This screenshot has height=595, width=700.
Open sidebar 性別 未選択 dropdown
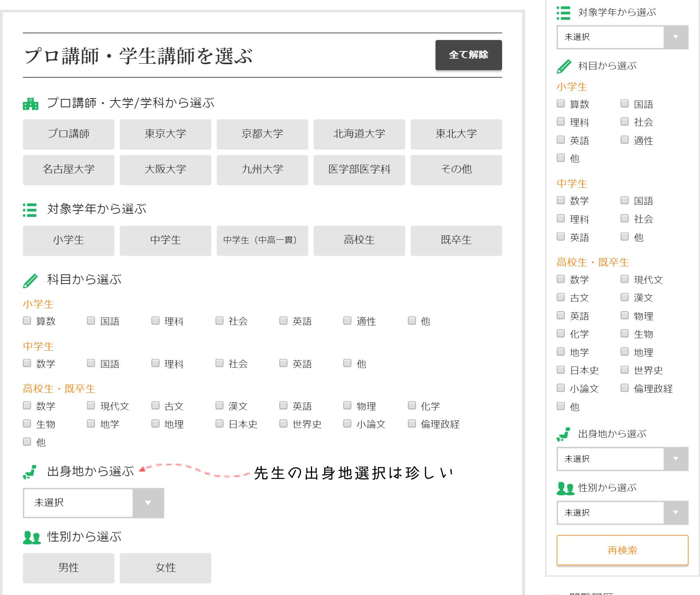[x=623, y=513]
